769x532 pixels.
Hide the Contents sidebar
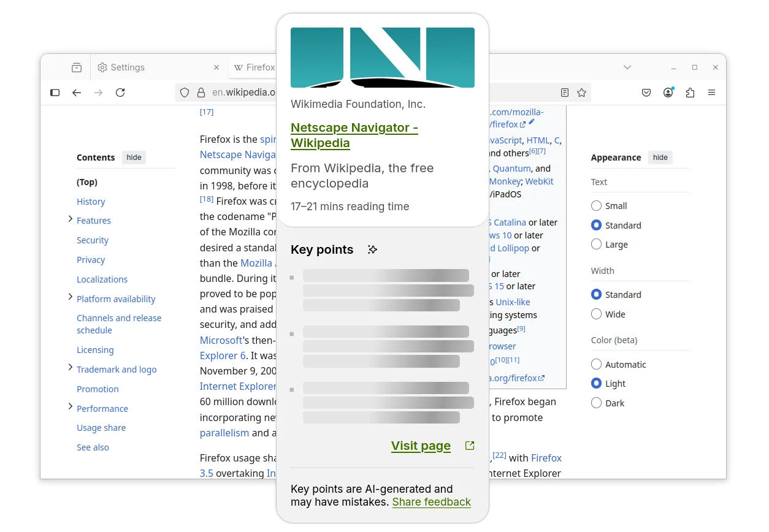coord(134,158)
